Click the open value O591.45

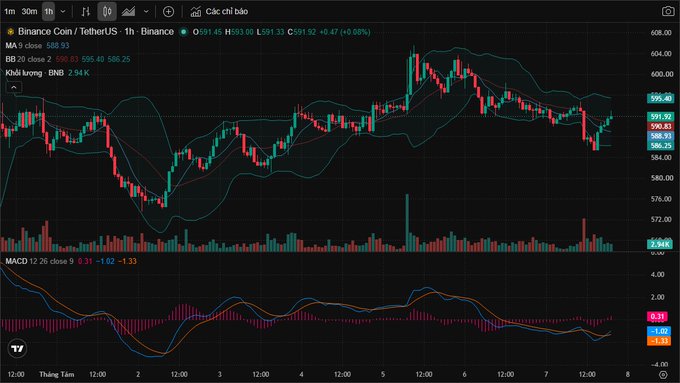(207, 32)
